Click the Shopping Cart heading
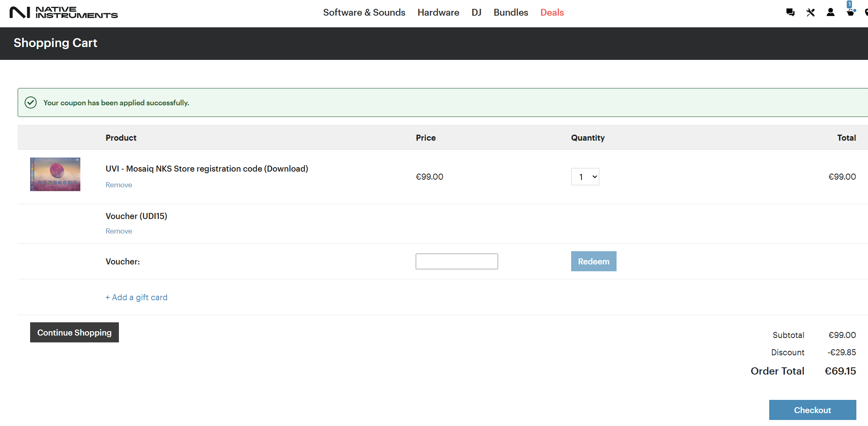The height and width of the screenshot is (426, 868). point(55,43)
